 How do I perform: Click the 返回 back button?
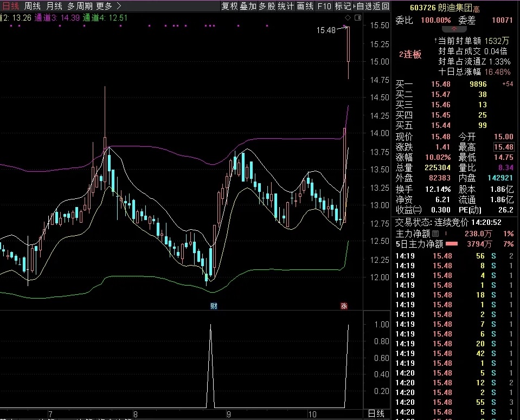[x=382, y=6]
